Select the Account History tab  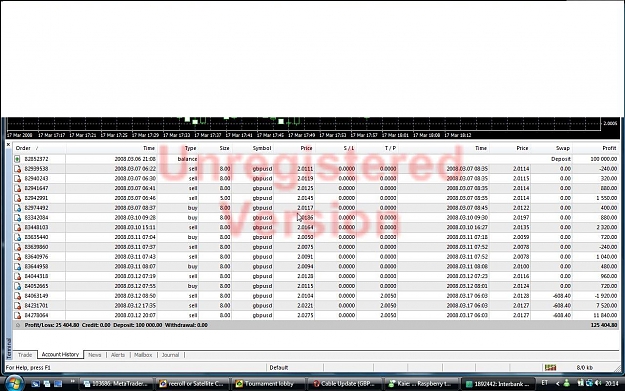coord(60,354)
